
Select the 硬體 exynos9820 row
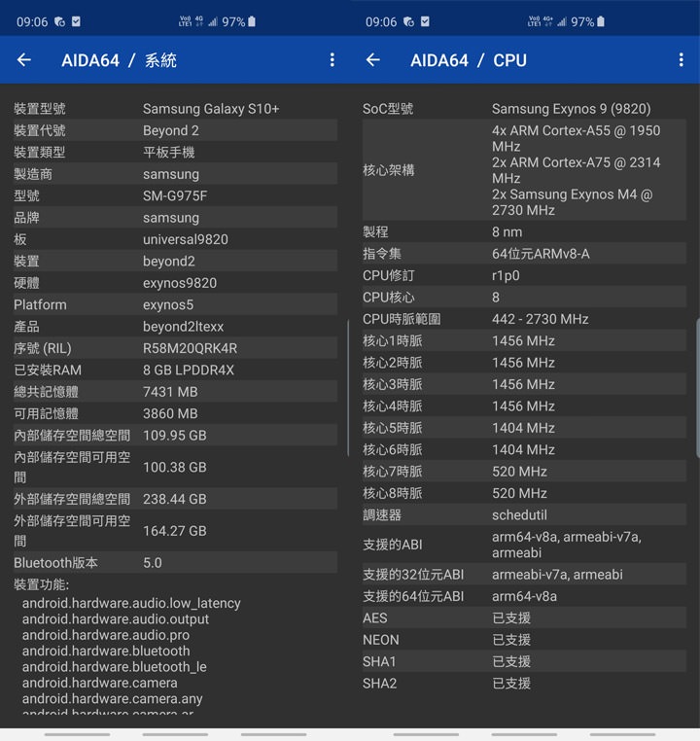[x=175, y=283]
